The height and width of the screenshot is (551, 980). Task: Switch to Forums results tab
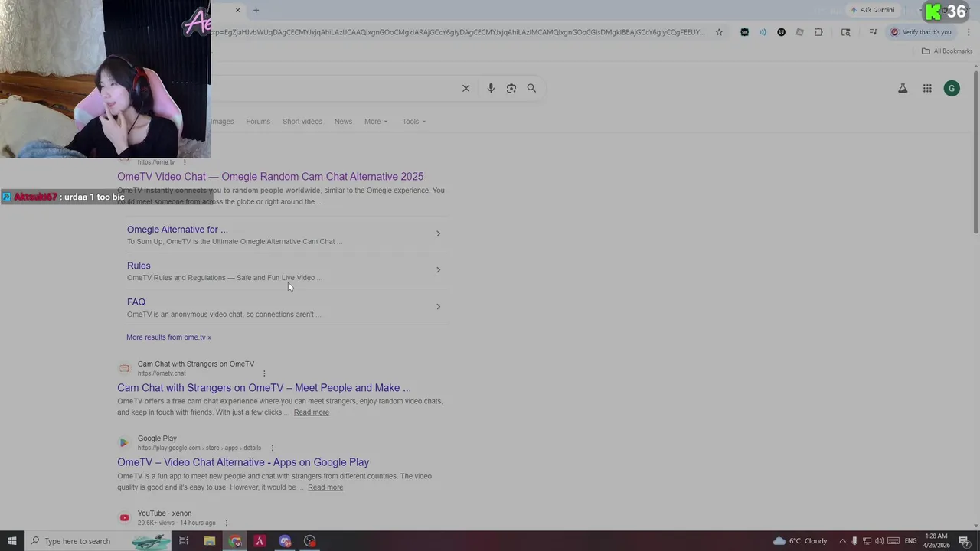tap(258, 122)
